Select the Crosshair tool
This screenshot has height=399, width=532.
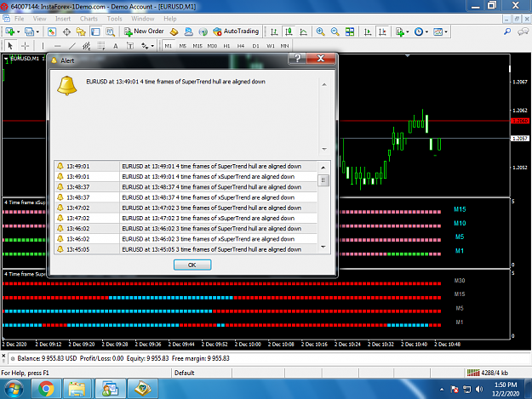tap(25, 46)
